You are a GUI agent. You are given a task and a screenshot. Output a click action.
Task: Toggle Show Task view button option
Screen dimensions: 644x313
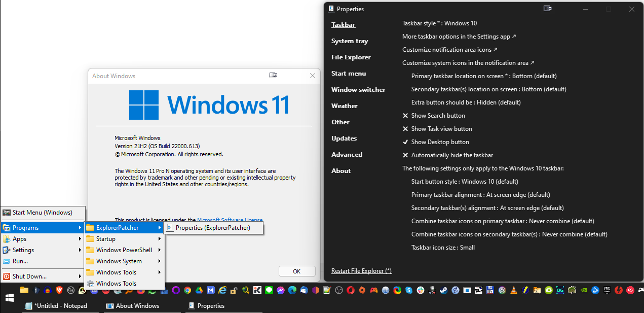point(437,129)
